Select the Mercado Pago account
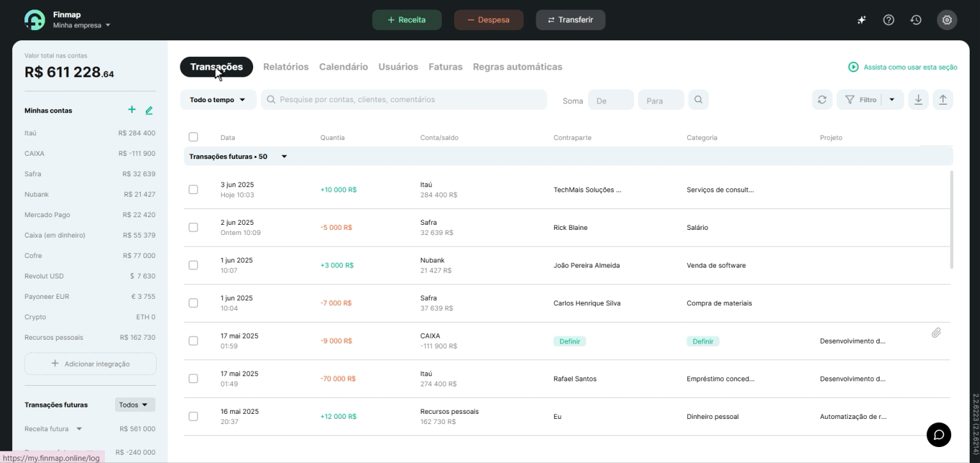This screenshot has width=980, height=463. coord(90,215)
